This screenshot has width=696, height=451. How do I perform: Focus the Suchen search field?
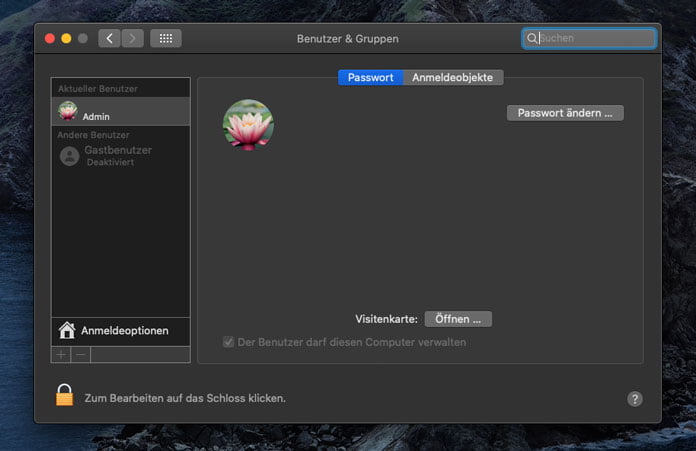(x=595, y=38)
